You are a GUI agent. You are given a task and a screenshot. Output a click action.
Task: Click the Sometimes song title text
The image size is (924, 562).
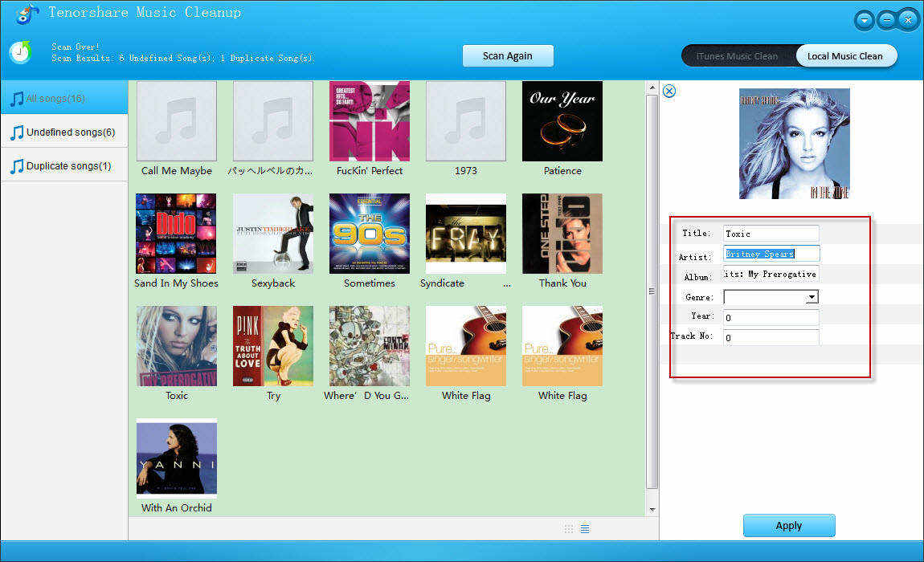370,283
